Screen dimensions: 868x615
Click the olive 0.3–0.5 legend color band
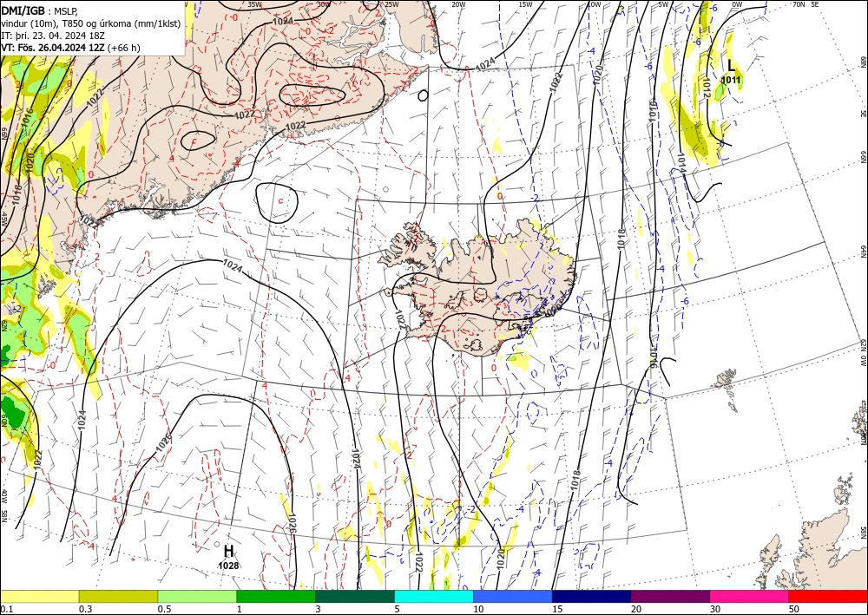pos(118,596)
